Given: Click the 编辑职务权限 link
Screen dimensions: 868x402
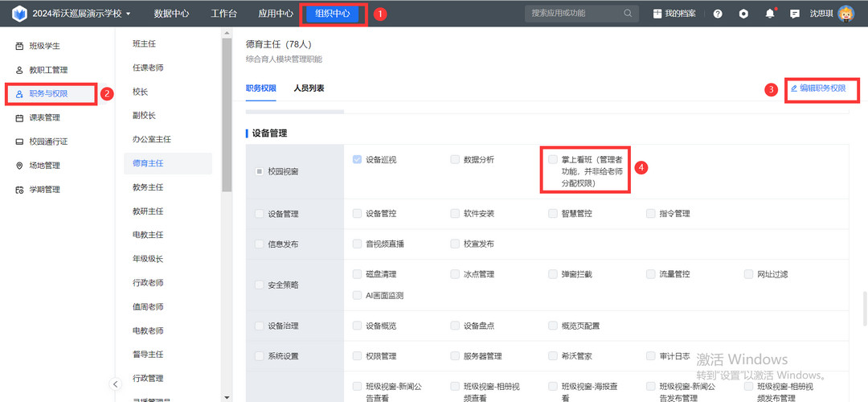Looking at the screenshot, I should 818,88.
